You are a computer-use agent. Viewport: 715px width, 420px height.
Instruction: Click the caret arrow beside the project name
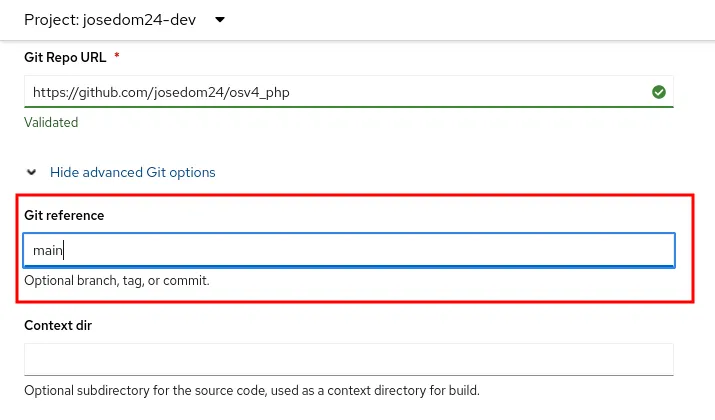pyautogui.click(x=220, y=19)
